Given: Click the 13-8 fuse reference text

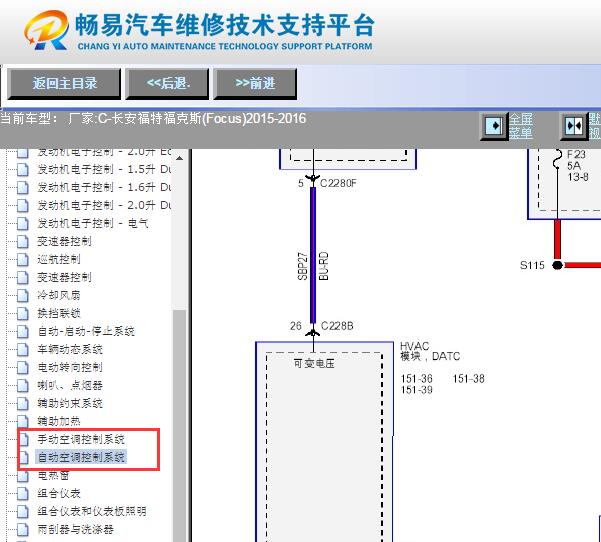Looking at the screenshot, I should click(578, 177).
